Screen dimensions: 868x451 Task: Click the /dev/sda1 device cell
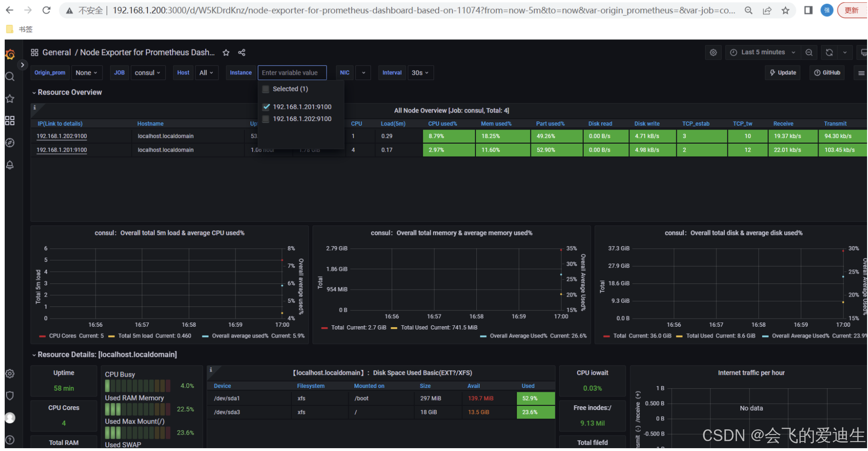click(249, 398)
